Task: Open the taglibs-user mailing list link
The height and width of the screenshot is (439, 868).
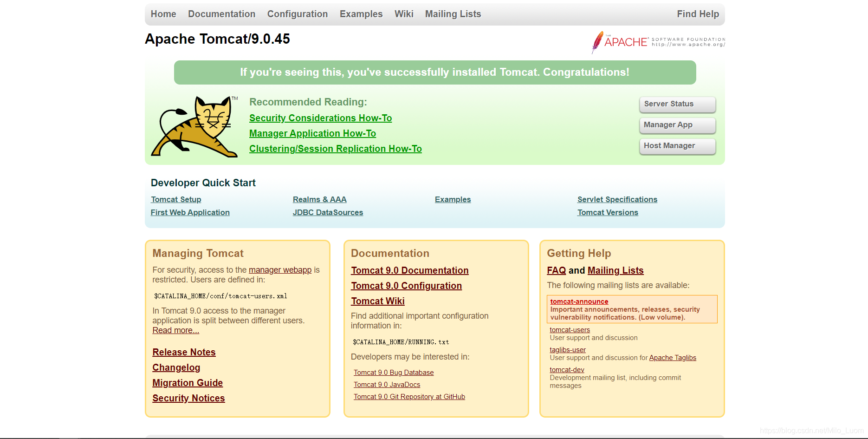Action: (x=568, y=350)
